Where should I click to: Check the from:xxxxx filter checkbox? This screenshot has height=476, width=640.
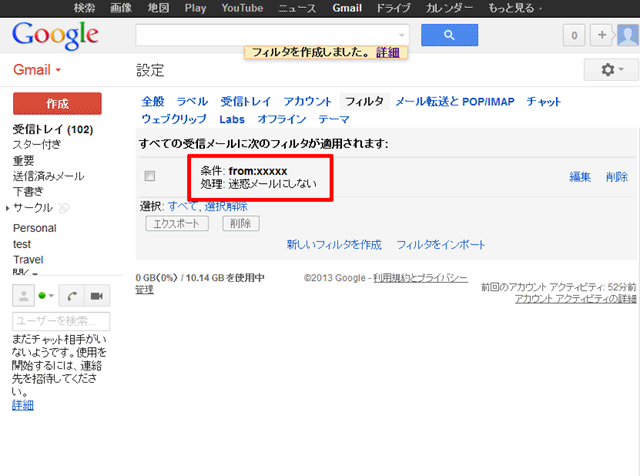(150, 176)
